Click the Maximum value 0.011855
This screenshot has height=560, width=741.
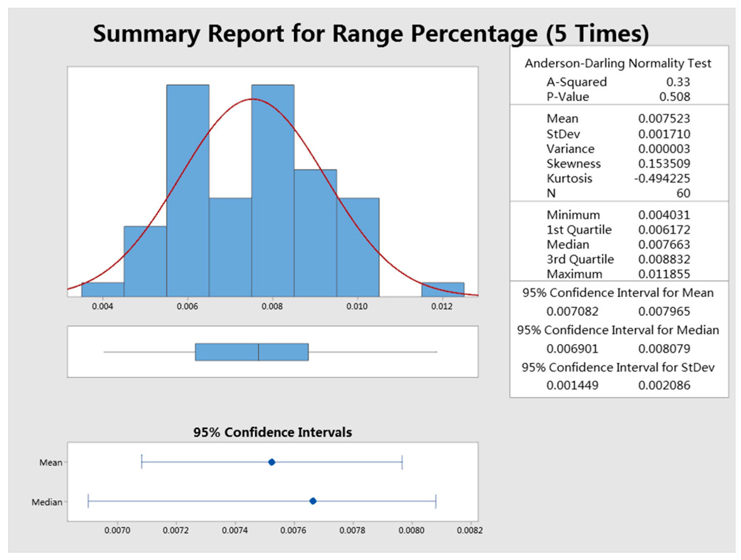664,274
